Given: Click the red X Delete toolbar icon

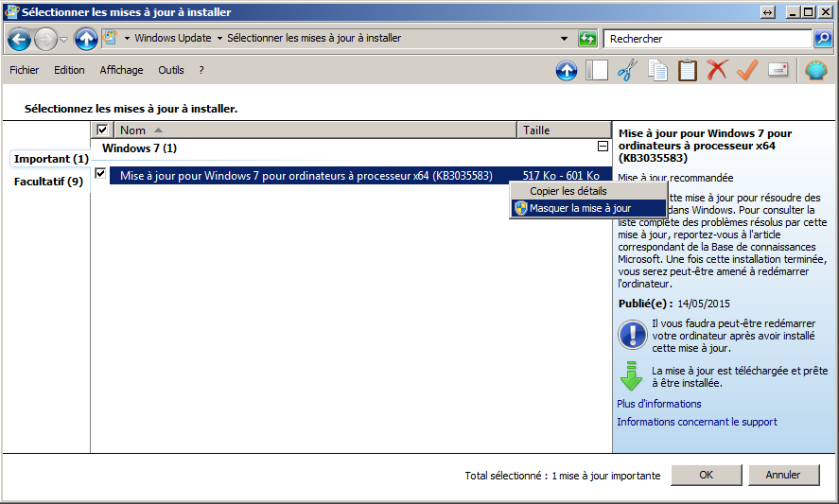Looking at the screenshot, I should 717,70.
